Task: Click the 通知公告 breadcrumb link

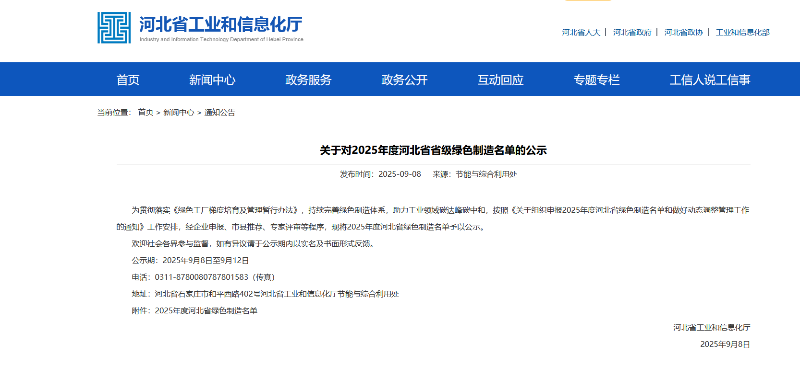Action: pos(220,113)
